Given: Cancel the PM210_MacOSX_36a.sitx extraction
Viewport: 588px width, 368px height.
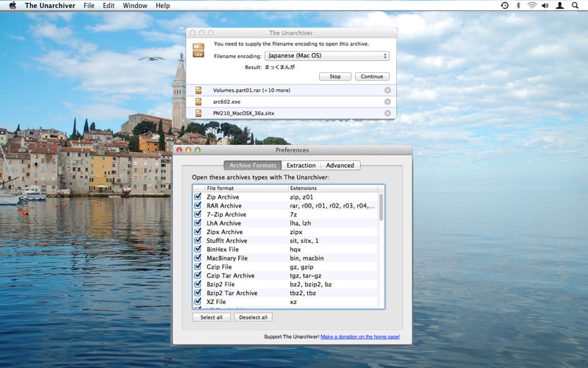Looking at the screenshot, I should pos(387,113).
